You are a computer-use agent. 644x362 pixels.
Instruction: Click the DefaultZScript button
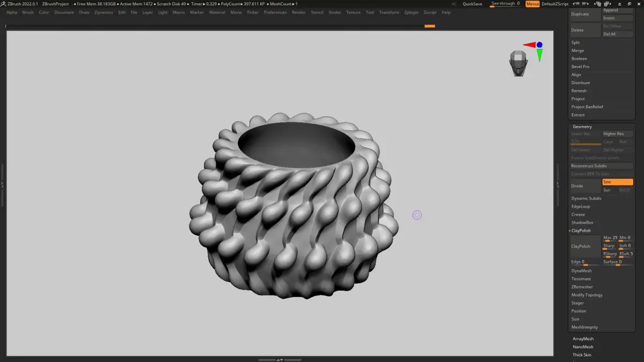(x=555, y=4)
